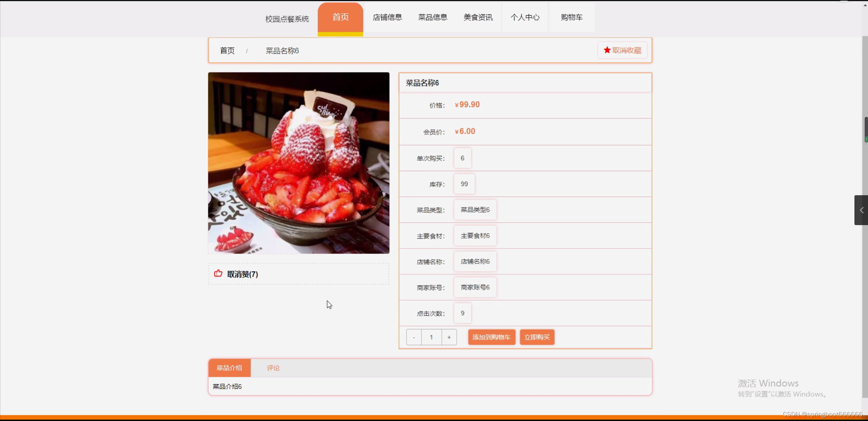
Task: Open the 菜品信息 menu item
Action: click(433, 17)
